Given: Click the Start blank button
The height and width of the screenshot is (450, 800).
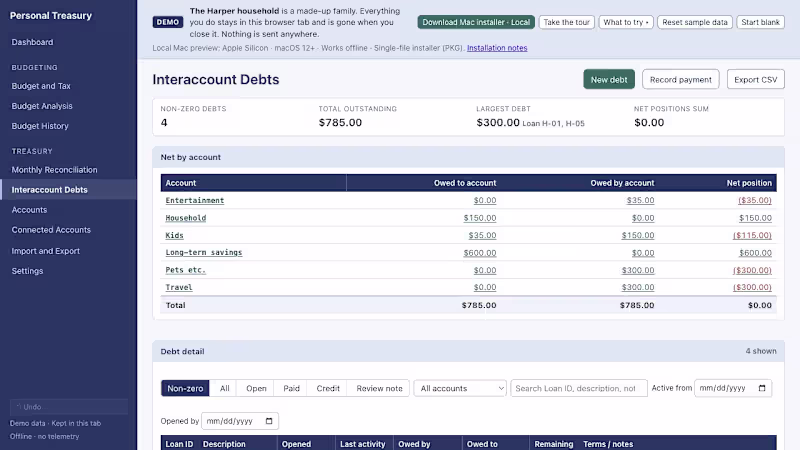Looking at the screenshot, I should coord(760,22).
